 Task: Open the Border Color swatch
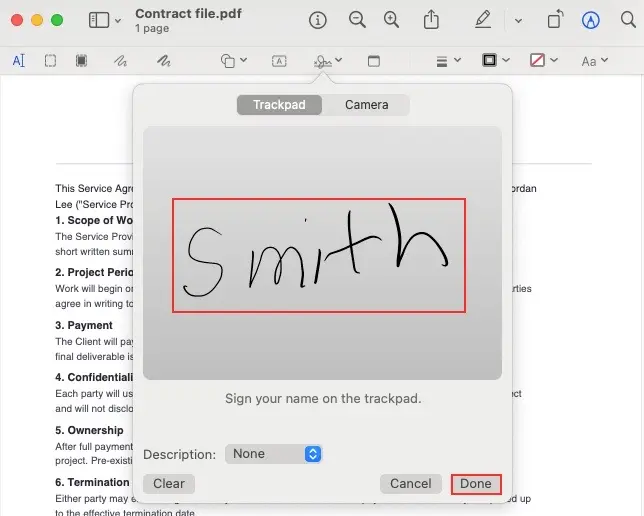click(x=489, y=60)
